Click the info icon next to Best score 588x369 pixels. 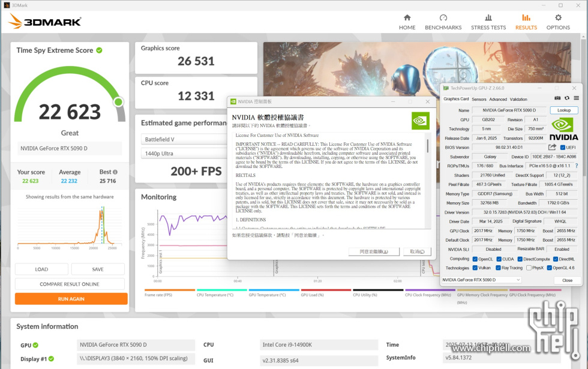(115, 172)
